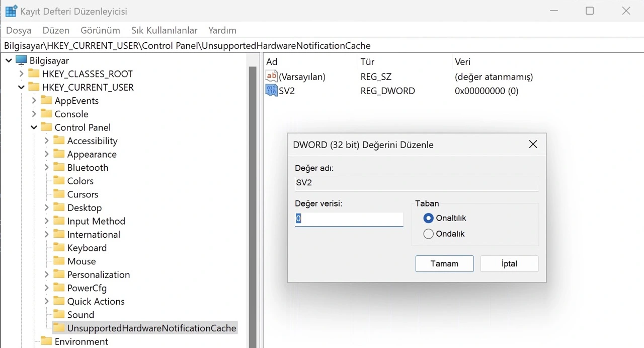
Task: Click the REG_SZ type cell
Action: 376,77
